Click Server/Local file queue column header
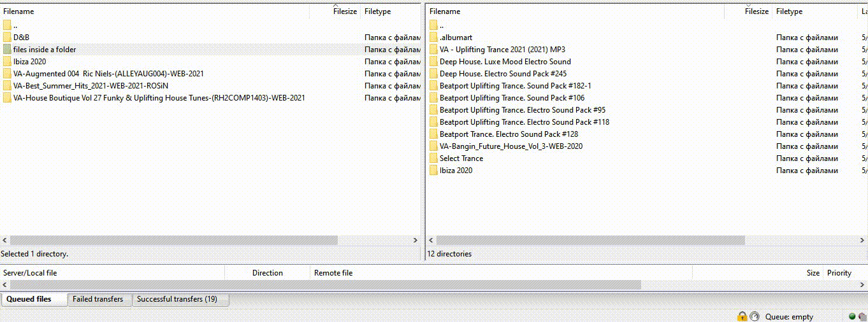The height and width of the screenshot is (322, 868). point(113,273)
